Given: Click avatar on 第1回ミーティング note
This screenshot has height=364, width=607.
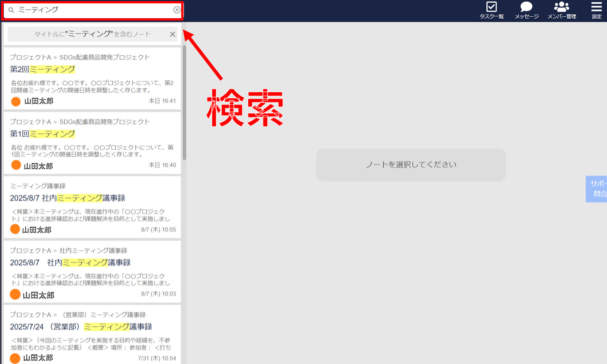Looking at the screenshot, I should 16,165.
